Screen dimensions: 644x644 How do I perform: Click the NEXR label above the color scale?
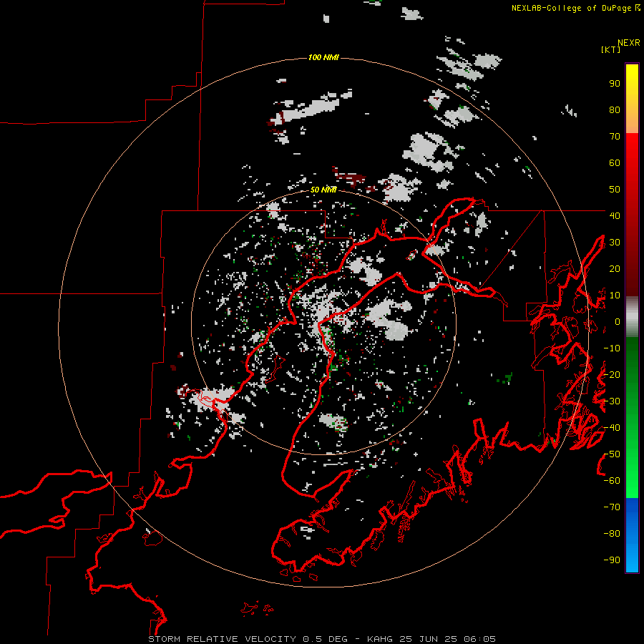point(629,43)
